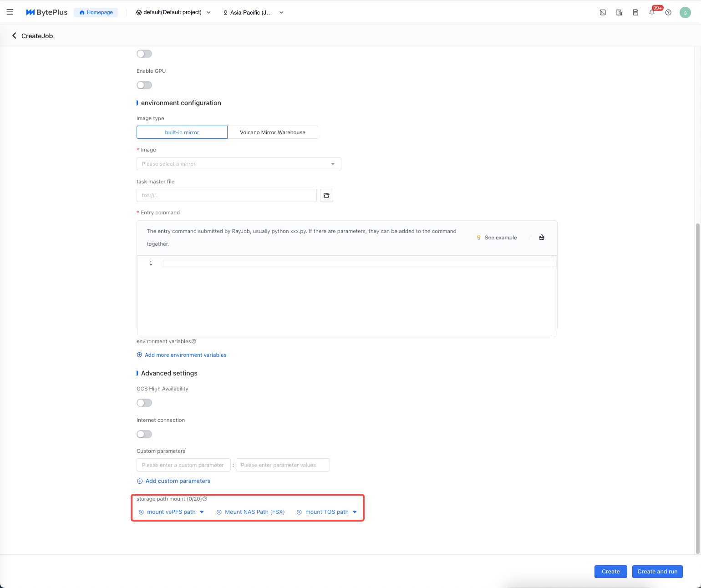Open the hamburger navigation menu
Screen dimensions: 701x588
click(x=10, y=12)
